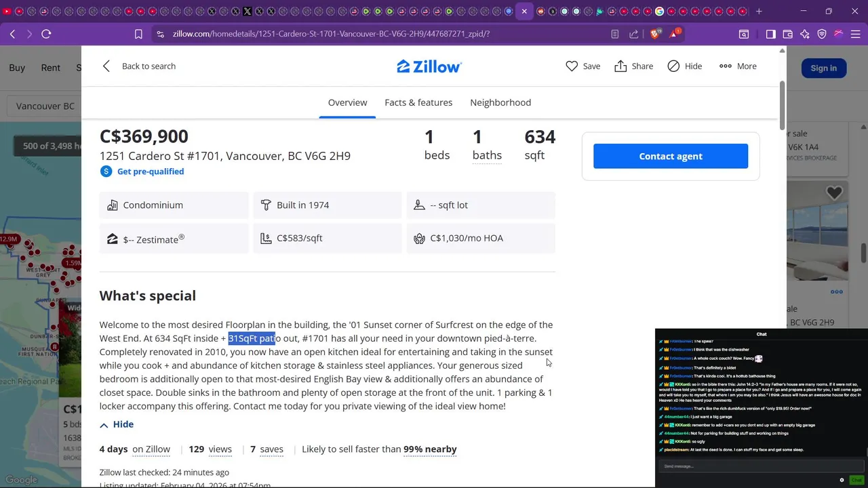Click the 'on Zillow' days text

(151, 449)
